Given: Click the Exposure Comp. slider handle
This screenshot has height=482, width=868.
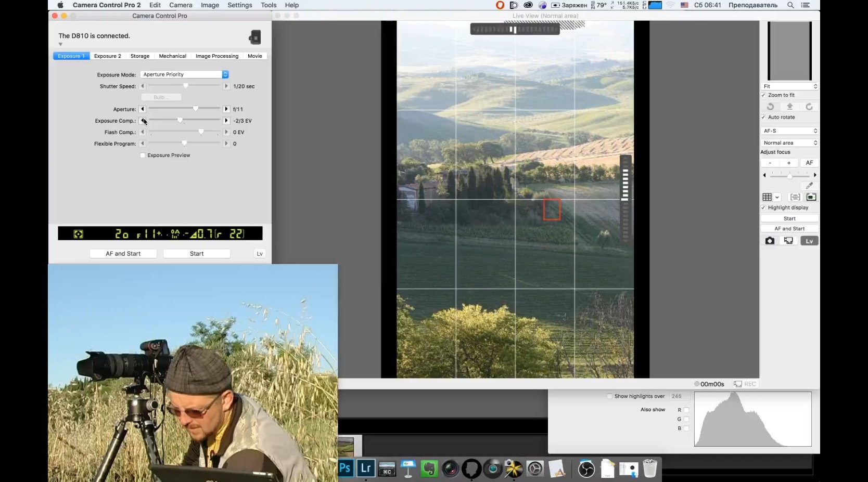Looking at the screenshot, I should click(x=180, y=120).
